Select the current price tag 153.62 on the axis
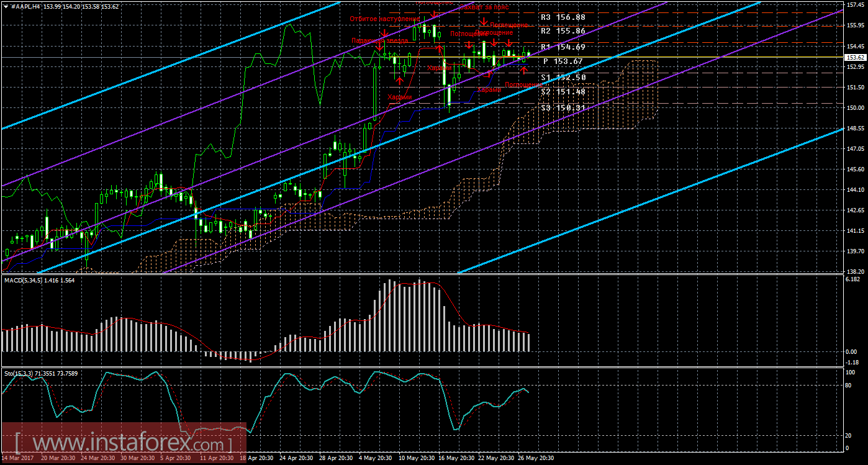The height and width of the screenshot is (465, 868). 855,57
